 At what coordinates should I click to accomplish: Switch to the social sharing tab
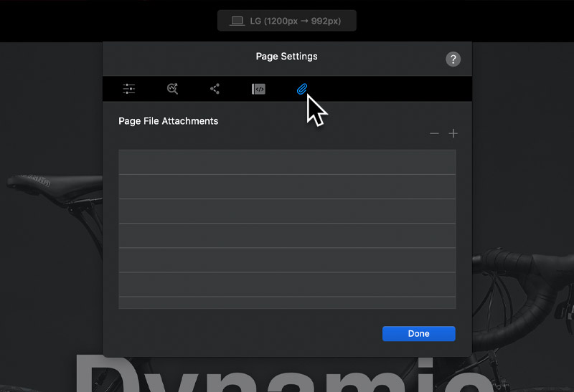(x=215, y=89)
